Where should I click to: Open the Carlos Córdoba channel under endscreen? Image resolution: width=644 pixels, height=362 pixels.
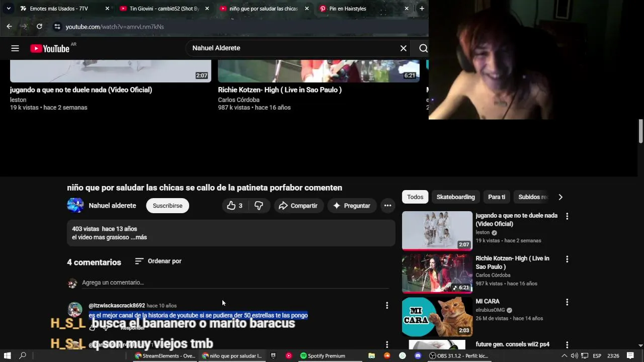(238, 100)
